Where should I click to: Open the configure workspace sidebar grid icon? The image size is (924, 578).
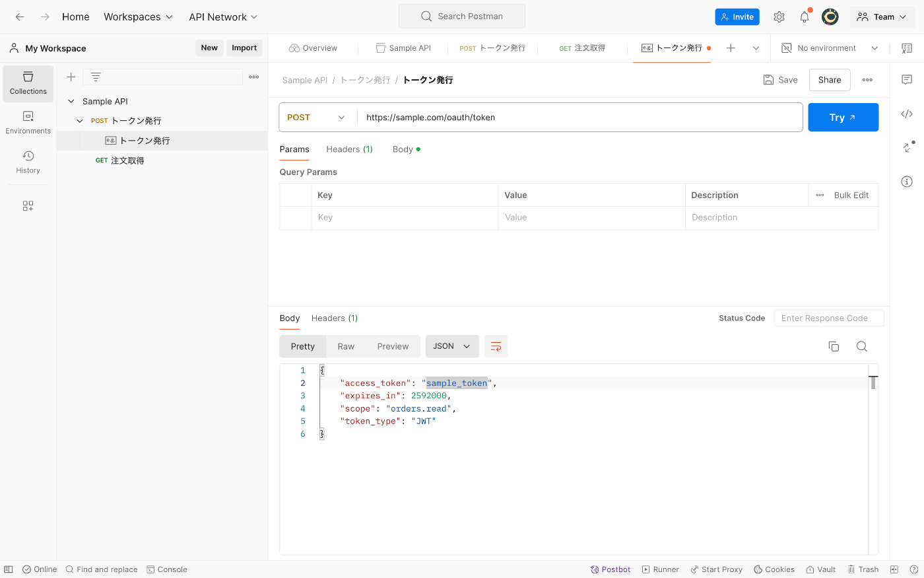click(x=28, y=206)
